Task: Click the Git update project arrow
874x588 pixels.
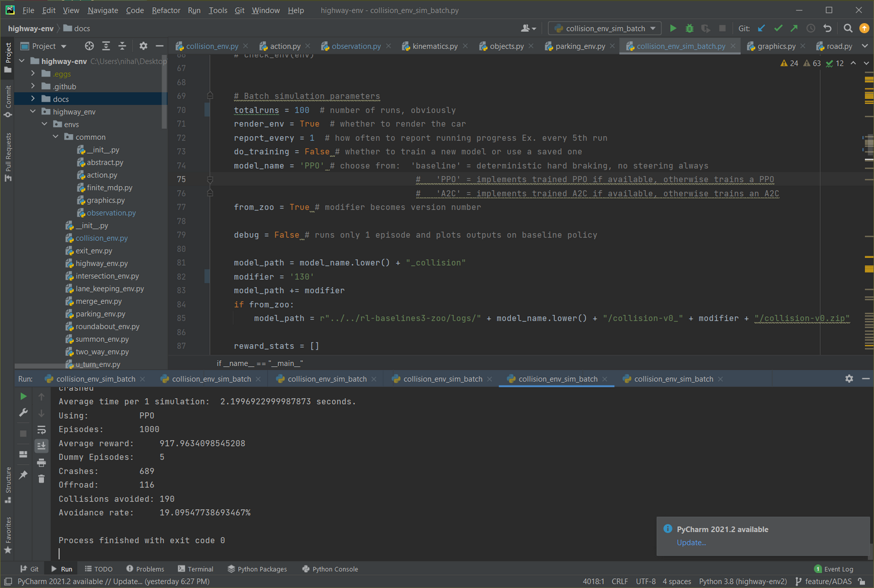Action: pos(761,28)
